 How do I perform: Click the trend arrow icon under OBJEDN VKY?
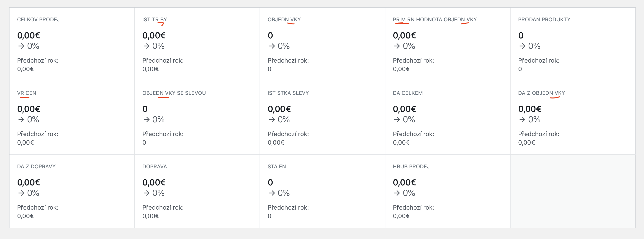click(273, 46)
